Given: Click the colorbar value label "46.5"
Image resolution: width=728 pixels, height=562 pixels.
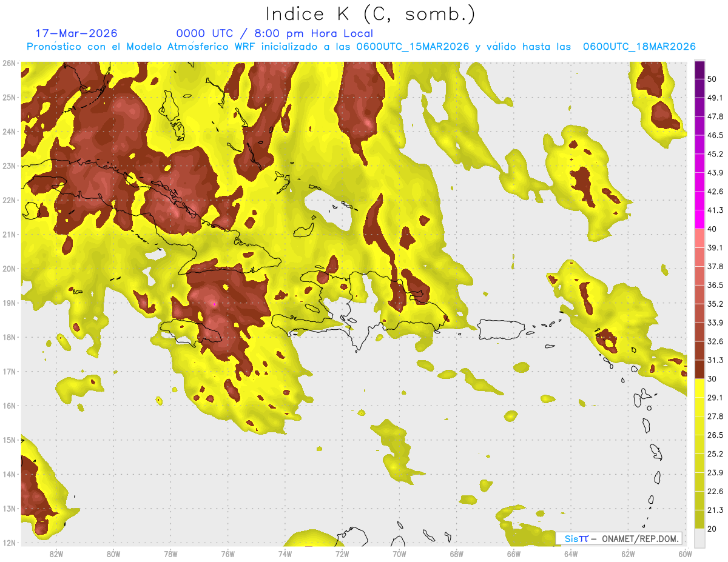Looking at the screenshot, I should click(715, 136).
